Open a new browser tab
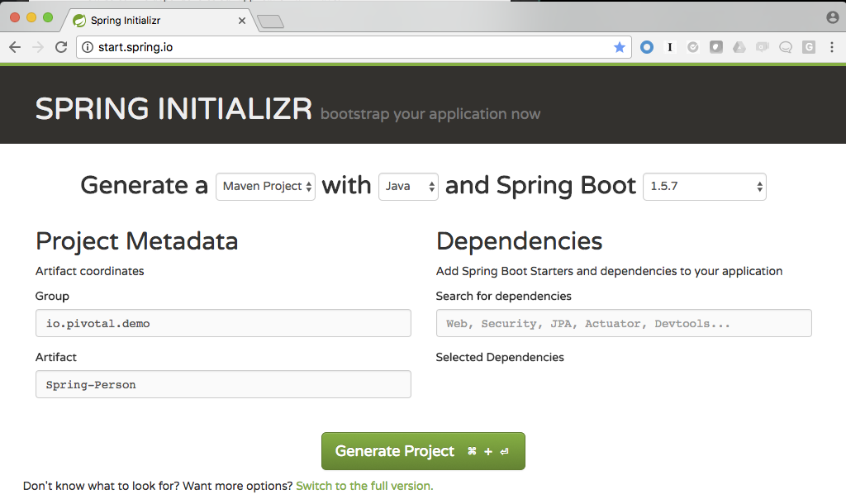 tap(270, 21)
